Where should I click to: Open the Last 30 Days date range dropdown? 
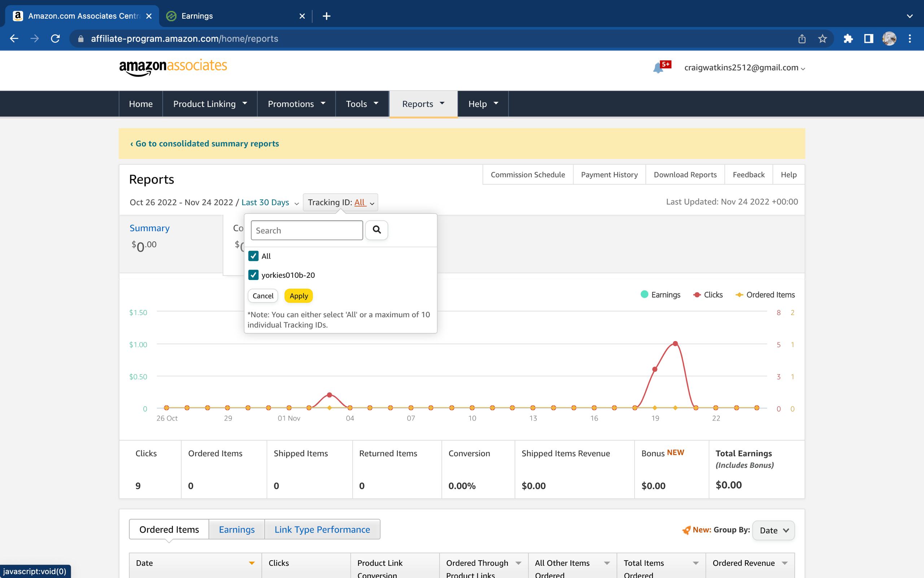click(x=270, y=202)
